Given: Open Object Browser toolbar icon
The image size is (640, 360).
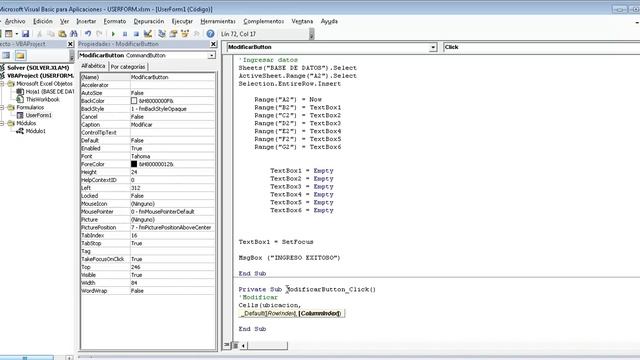Looking at the screenshot, I should [185, 34].
